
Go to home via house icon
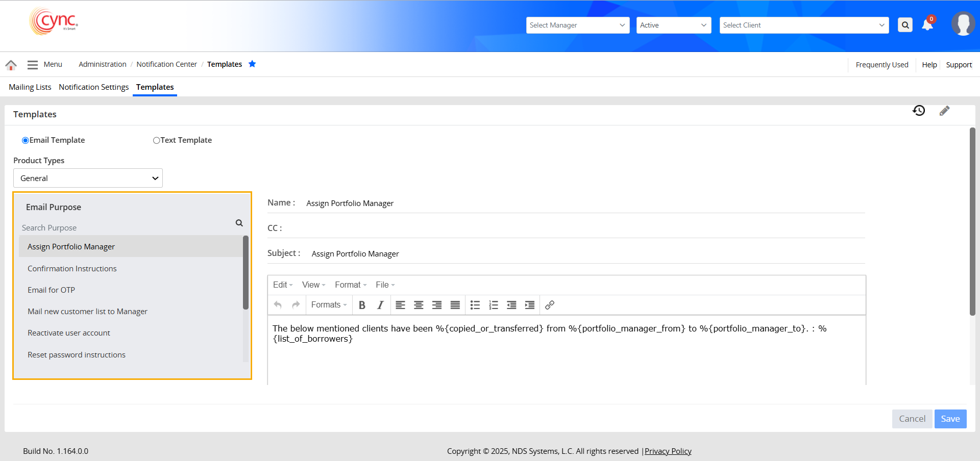[x=11, y=65]
